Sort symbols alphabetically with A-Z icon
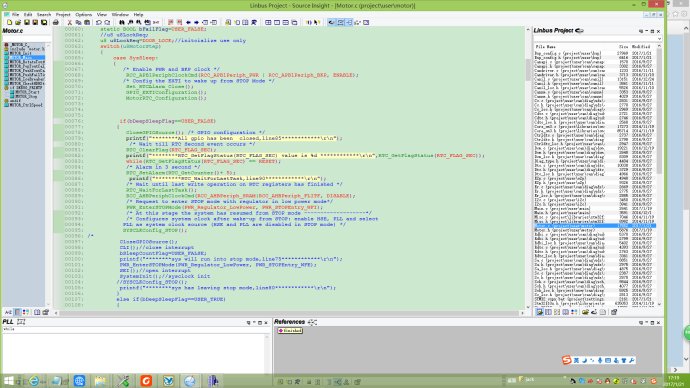Image resolution: width=690 pixels, height=388 pixels. (8, 312)
